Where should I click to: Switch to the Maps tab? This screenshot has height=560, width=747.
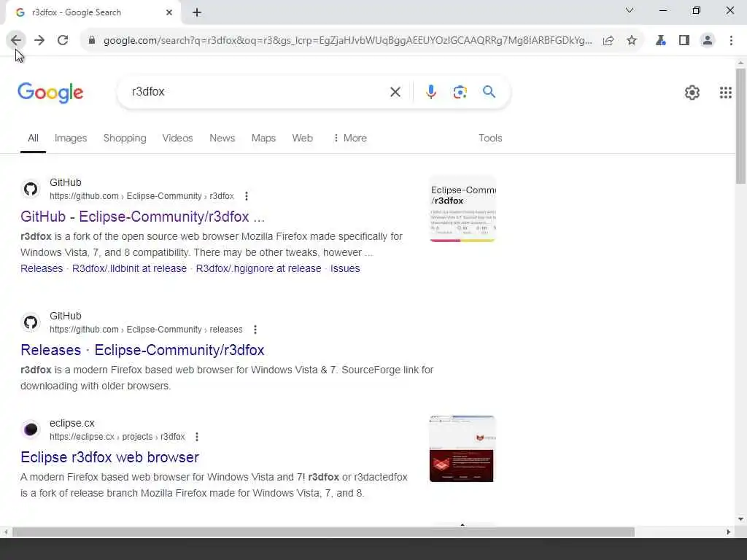pyautogui.click(x=263, y=138)
